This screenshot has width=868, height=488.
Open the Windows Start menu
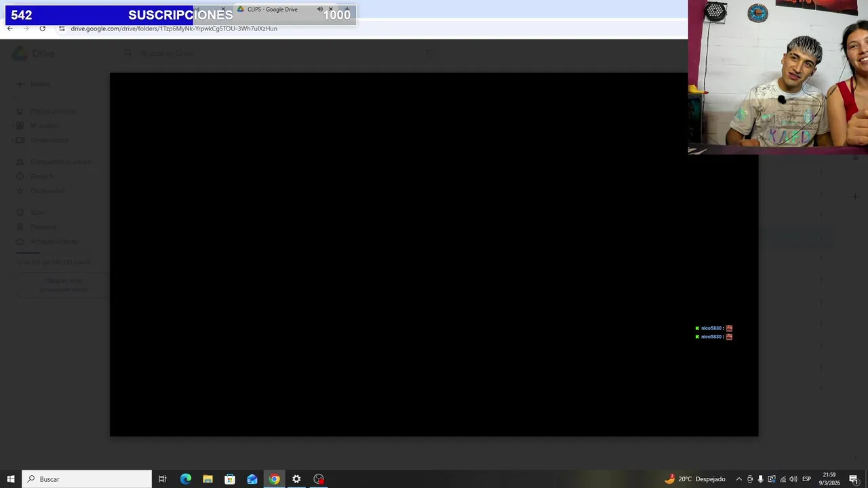[x=11, y=479]
